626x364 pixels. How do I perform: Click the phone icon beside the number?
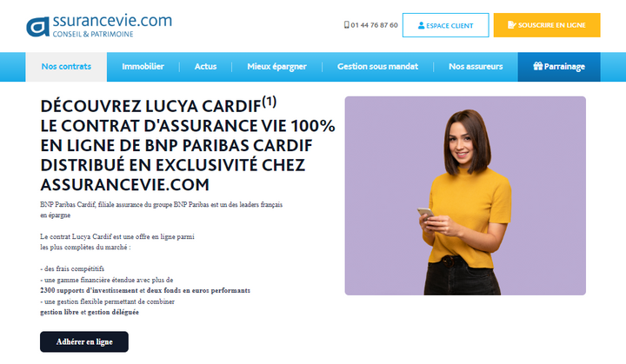coord(347,24)
